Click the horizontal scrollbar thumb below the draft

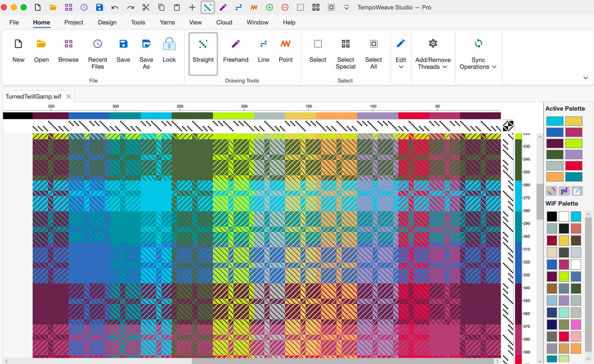click(342, 361)
